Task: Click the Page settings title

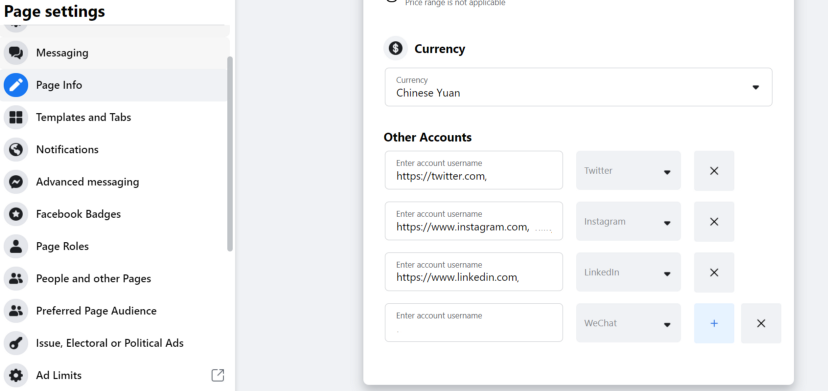Action: pyautogui.click(x=54, y=11)
